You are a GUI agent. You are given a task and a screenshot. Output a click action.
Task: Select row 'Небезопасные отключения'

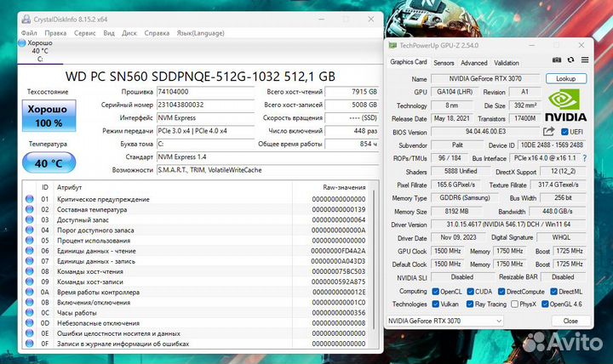coord(198,323)
